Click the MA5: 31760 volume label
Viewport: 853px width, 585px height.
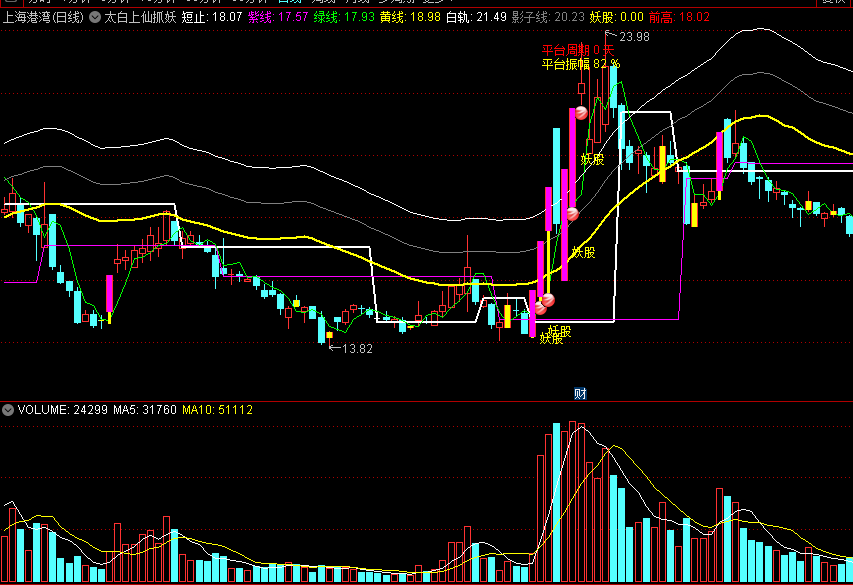[145, 410]
